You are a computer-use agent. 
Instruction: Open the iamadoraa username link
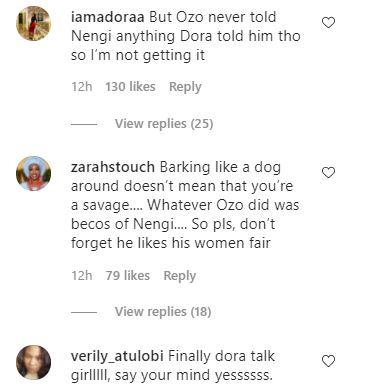point(108,17)
